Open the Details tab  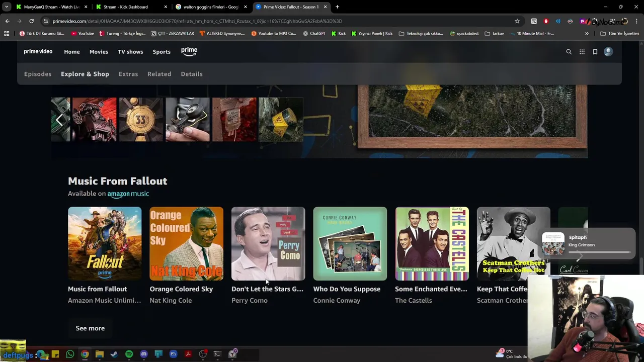tap(192, 74)
